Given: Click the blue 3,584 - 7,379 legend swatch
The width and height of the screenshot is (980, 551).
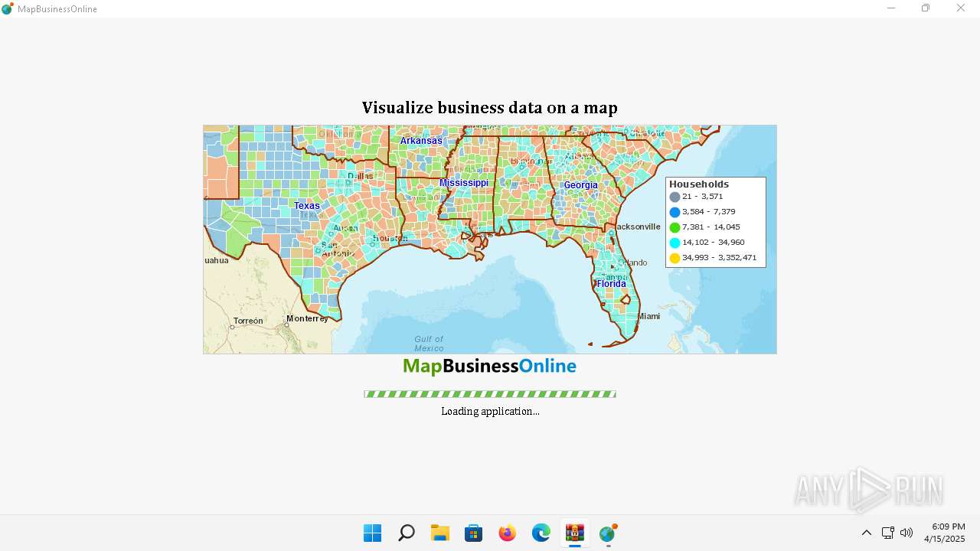Looking at the screenshot, I should (675, 212).
